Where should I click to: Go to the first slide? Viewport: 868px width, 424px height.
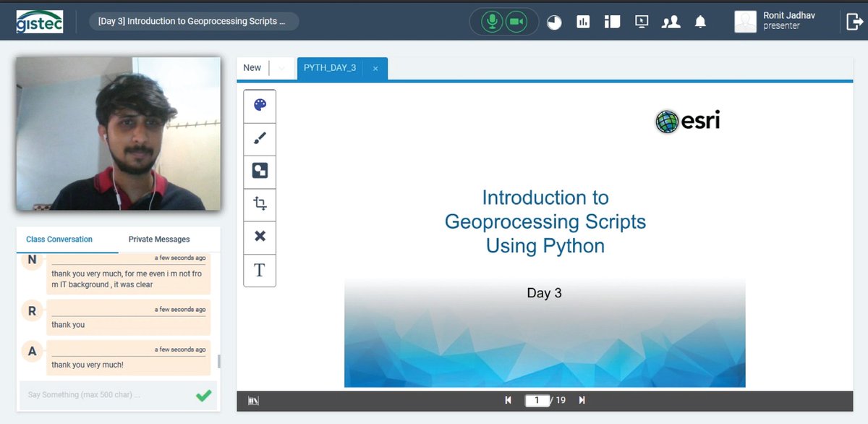509,400
